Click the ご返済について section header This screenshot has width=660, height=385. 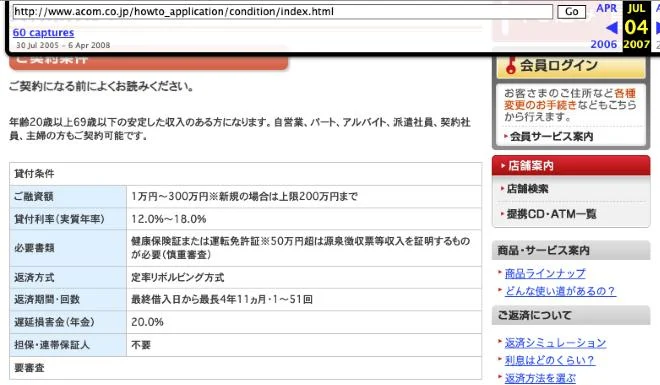coord(571,315)
